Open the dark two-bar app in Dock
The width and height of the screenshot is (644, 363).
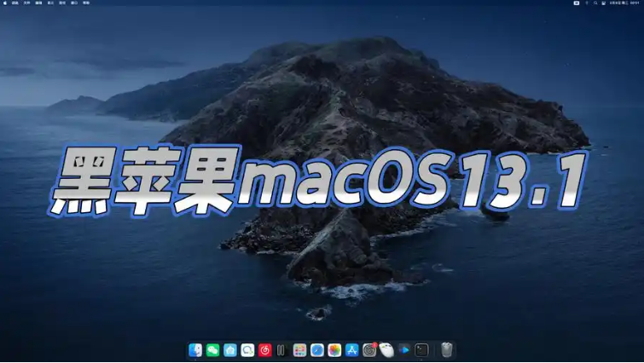coord(281,350)
